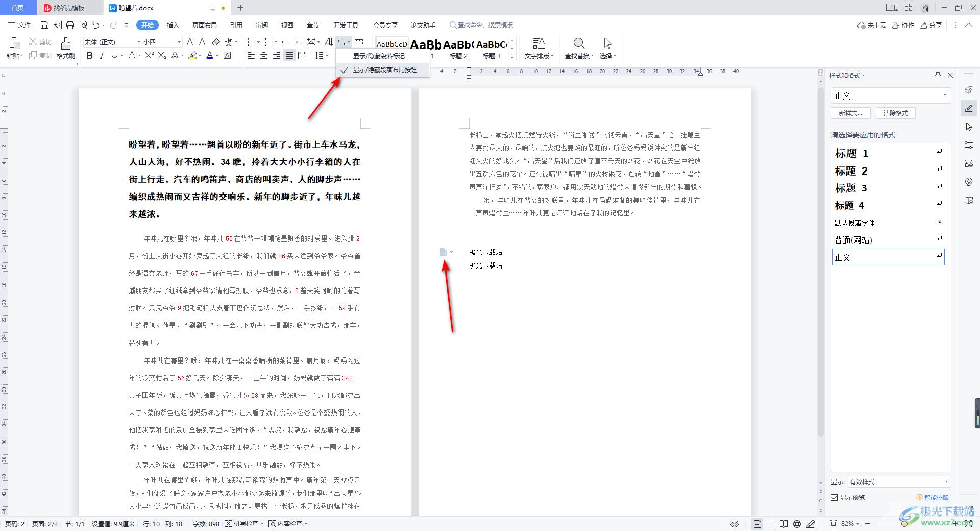Open Find and Replace magnifier
This screenshot has width=980, height=531.
[x=579, y=44]
